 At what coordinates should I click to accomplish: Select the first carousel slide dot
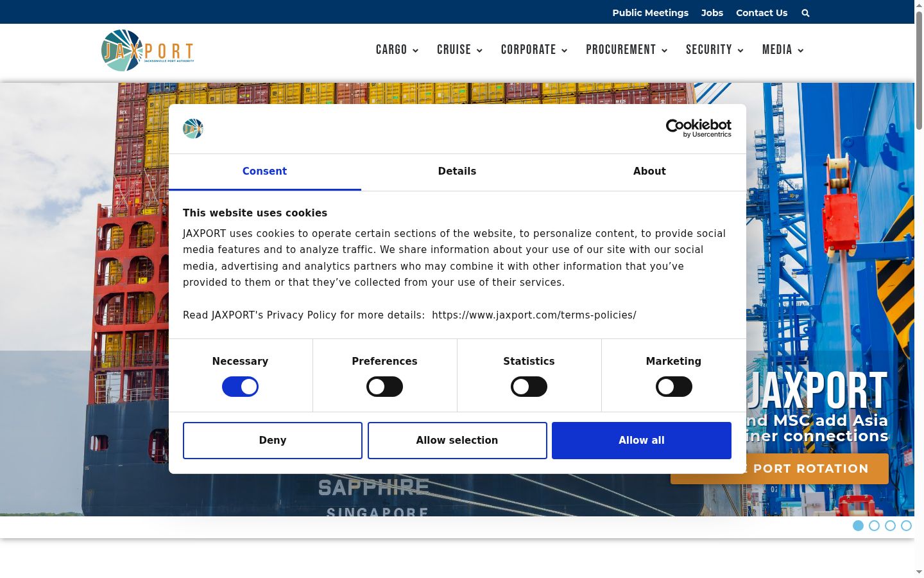[x=858, y=526]
